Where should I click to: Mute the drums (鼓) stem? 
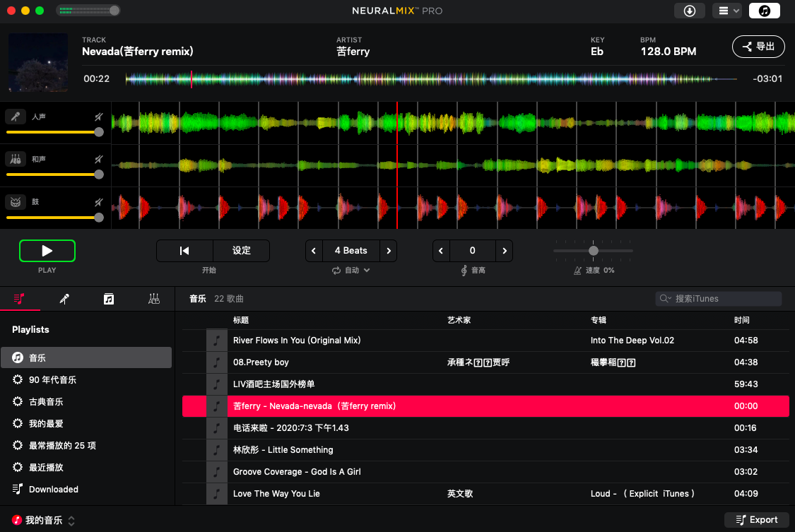click(99, 202)
